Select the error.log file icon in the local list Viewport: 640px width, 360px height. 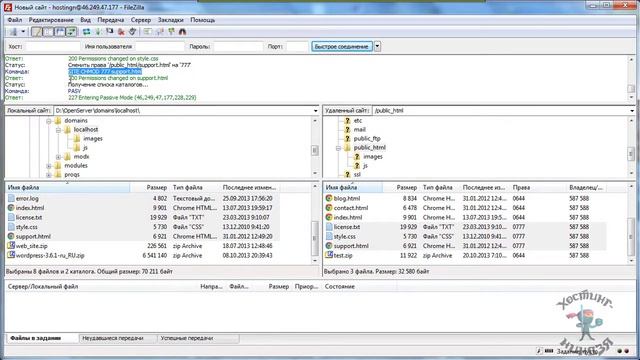point(11,198)
